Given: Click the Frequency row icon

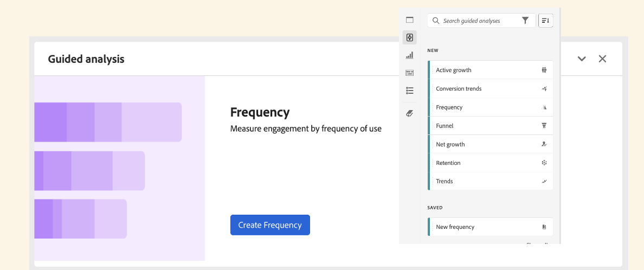Looking at the screenshot, I should 544,107.
